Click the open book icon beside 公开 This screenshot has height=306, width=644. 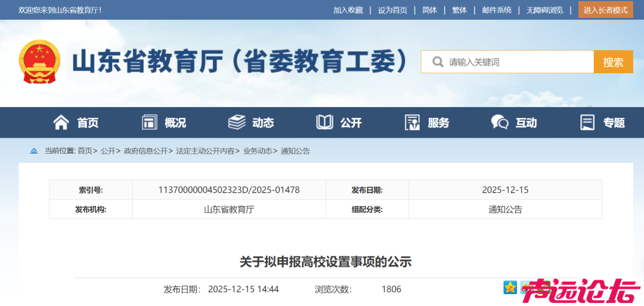pos(324,122)
